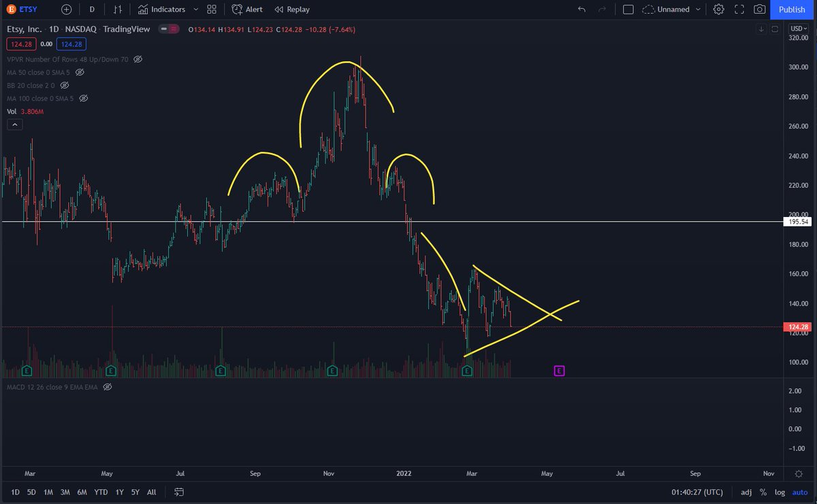Show the VPVR indicator via eye icon

tap(138, 59)
